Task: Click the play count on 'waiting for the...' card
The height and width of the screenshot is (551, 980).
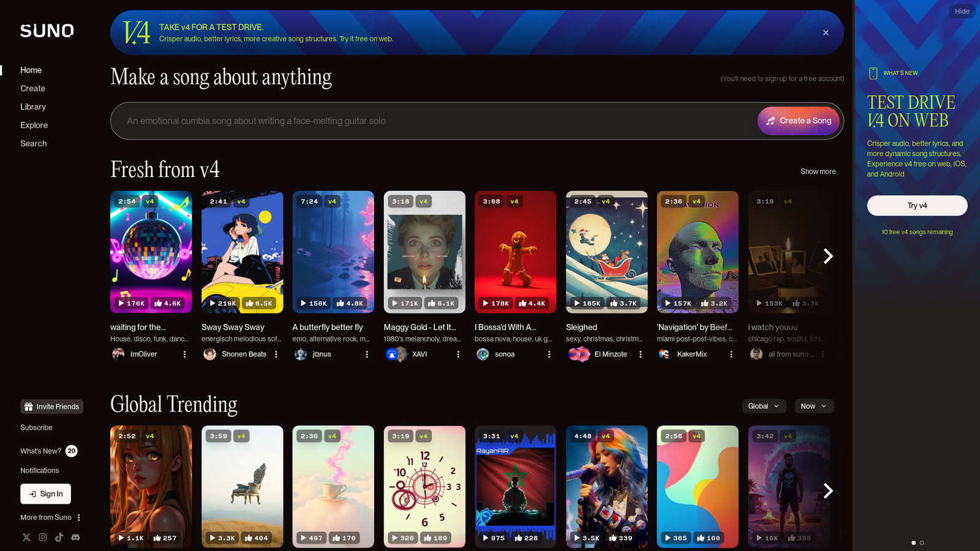Action: (132, 303)
